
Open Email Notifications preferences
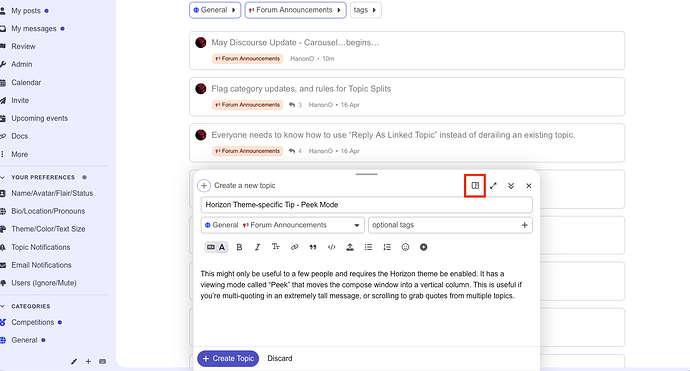coord(41,265)
